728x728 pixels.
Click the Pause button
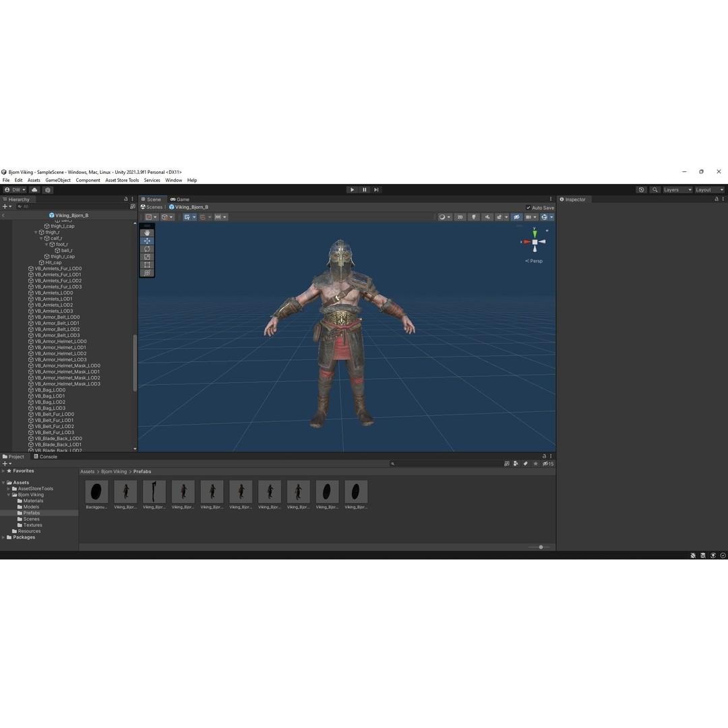(365, 190)
